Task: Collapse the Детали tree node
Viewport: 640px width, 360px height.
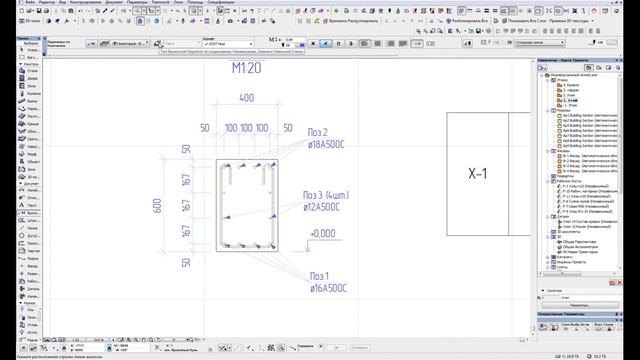Action: click(x=548, y=217)
